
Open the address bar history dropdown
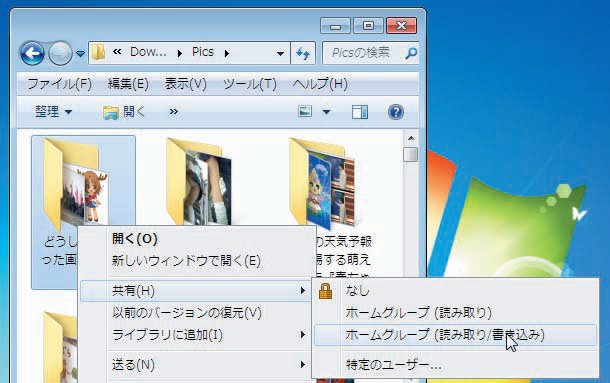click(280, 54)
